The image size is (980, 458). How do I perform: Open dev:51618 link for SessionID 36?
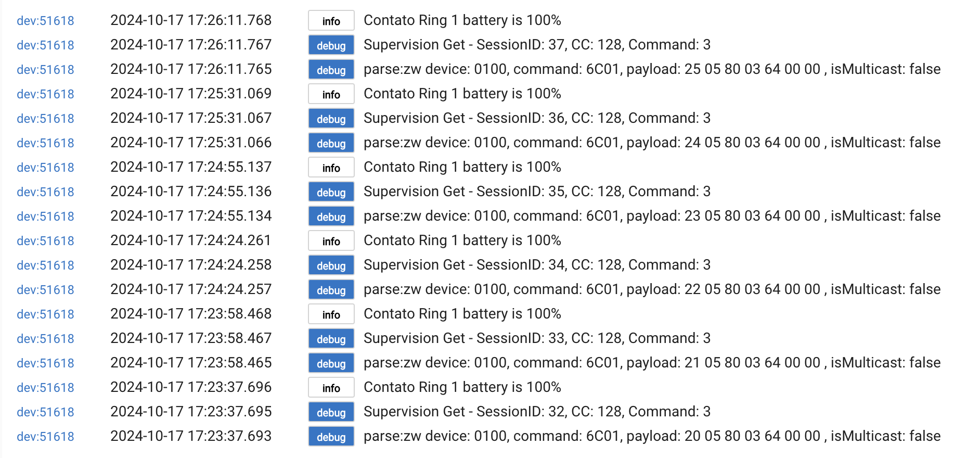pos(45,119)
